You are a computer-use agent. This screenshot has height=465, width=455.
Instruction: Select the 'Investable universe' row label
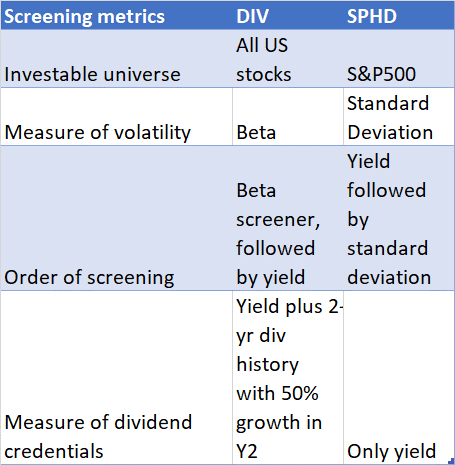pos(116,59)
